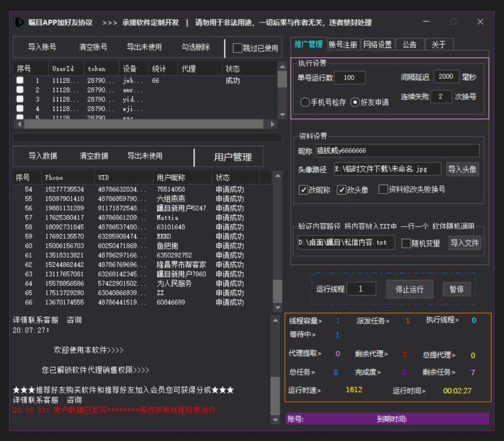Screen dimensions: 504x441
Task: Open the 公告 tab
Action: pos(409,45)
